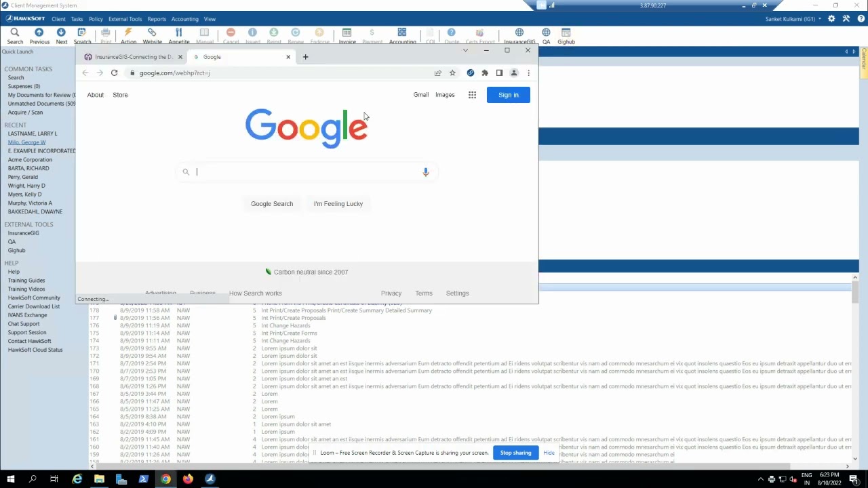Open HawkSoft settings gear icon
The width and height of the screenshot is (868, 488).
coord(831,19)
